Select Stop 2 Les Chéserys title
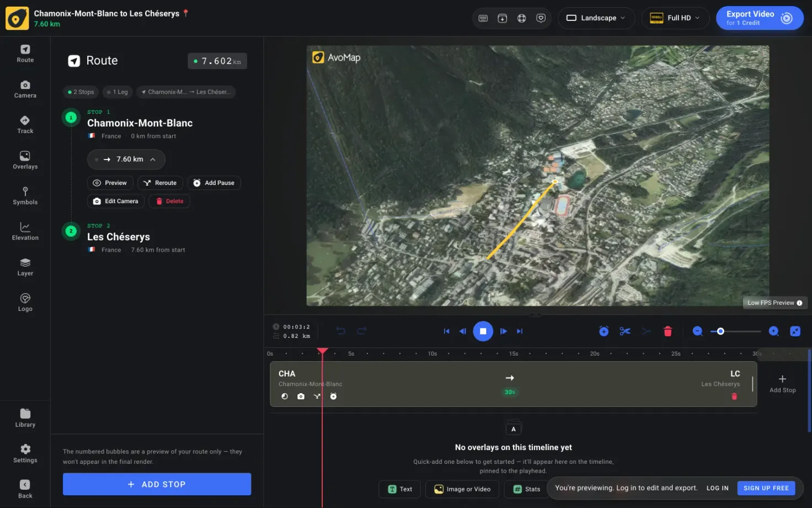This screenshot has width=812, height=508. (x=119, y=237)
